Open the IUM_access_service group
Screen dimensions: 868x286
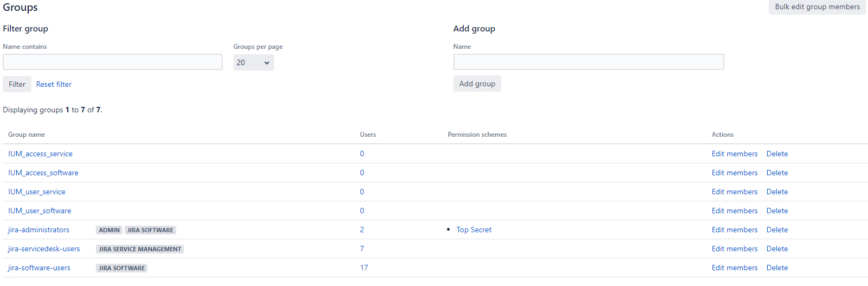tap(40, 154)
